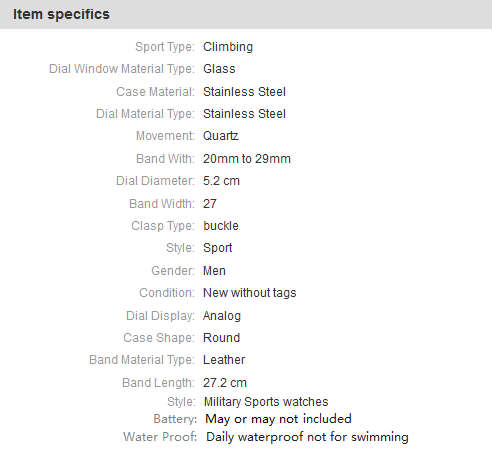Screen dimensions: 492x454
Task: Select the buckle clasp type value
Action: pyautogui.click(x=221, y=226)
